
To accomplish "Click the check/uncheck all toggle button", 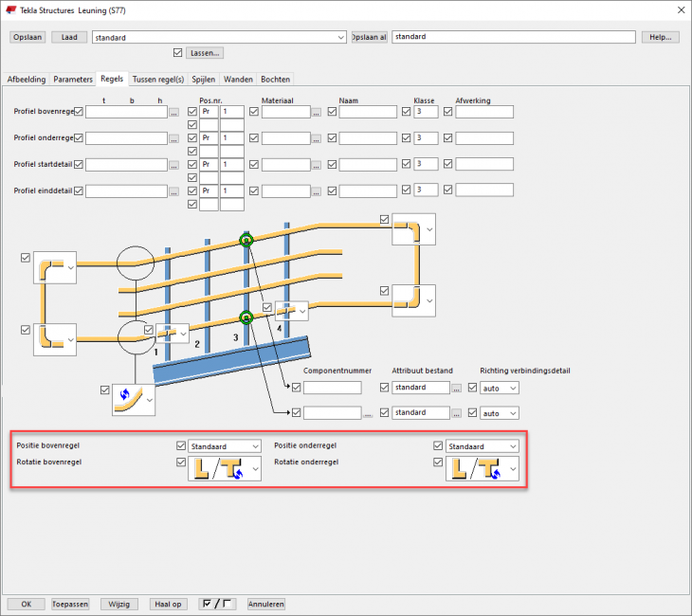I will (x=219, y=604).
